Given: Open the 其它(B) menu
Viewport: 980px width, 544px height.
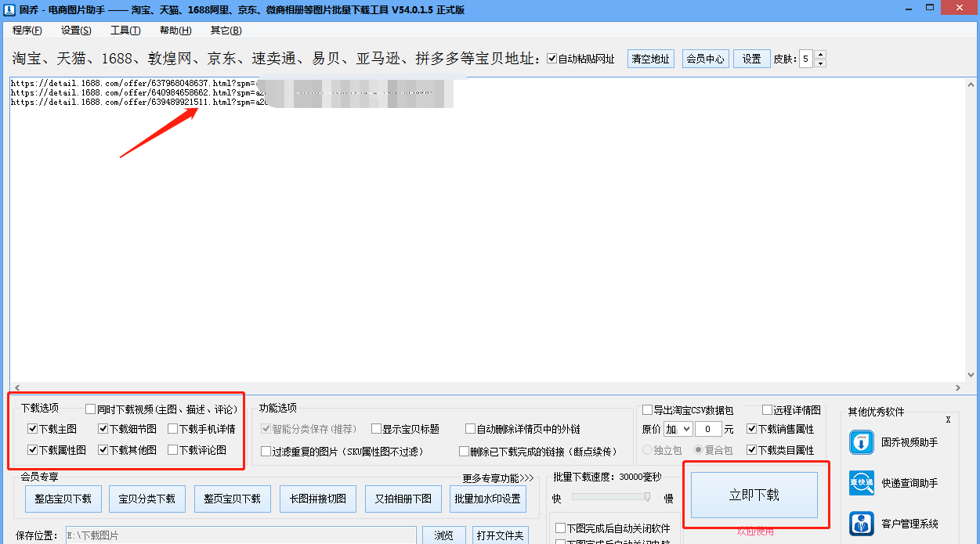Looking at the screenshot, I should pos(226,31).
